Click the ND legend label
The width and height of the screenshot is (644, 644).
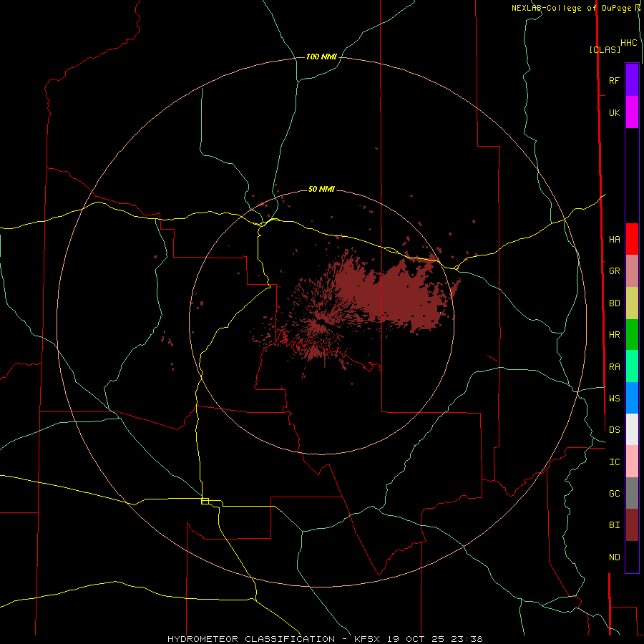click(614, 557)
